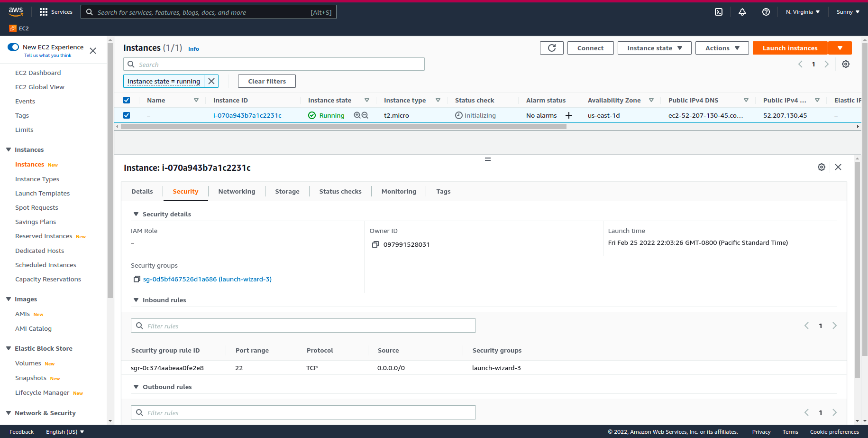Go to next instances page
This screenshot has width=868, height=438.
[827, 64]
